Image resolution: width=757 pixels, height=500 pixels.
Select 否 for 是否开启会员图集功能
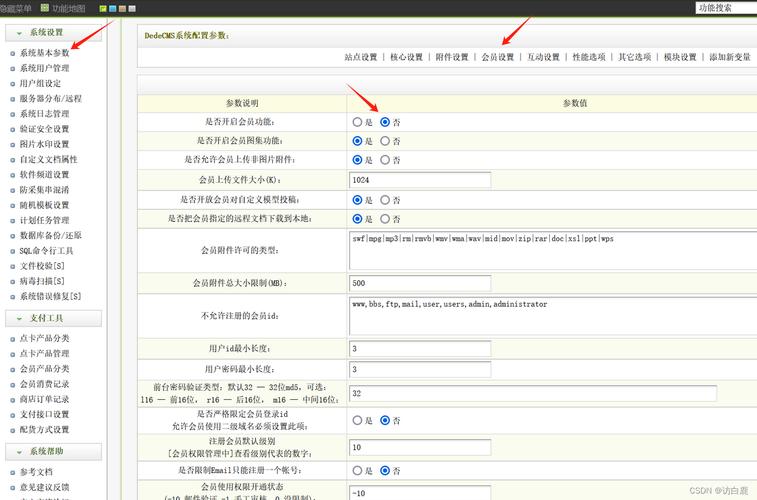coord(385,141)
